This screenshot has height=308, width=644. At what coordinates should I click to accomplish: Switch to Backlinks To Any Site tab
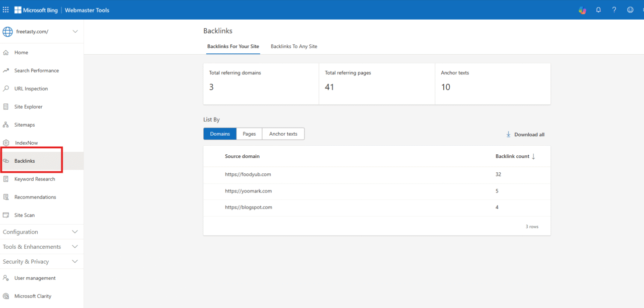[294, 46]
